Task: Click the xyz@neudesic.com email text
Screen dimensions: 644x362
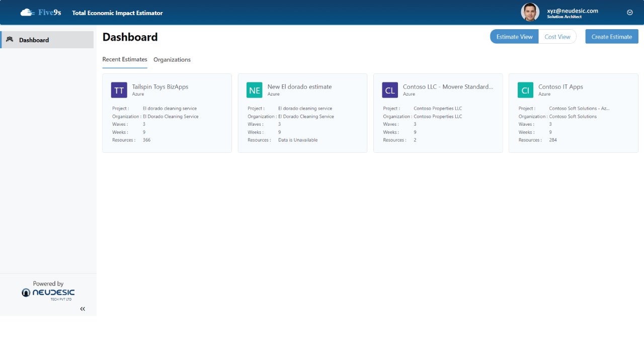Action: (573, 11)
